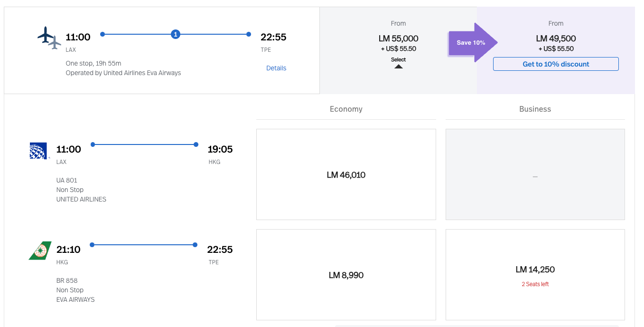Click the one-stop circle marker on route line

point(176,34)
